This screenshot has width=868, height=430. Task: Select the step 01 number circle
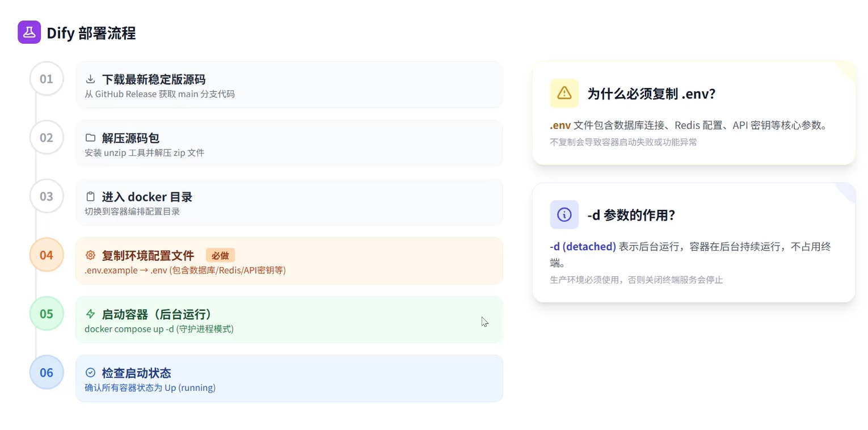pos(47,79)
